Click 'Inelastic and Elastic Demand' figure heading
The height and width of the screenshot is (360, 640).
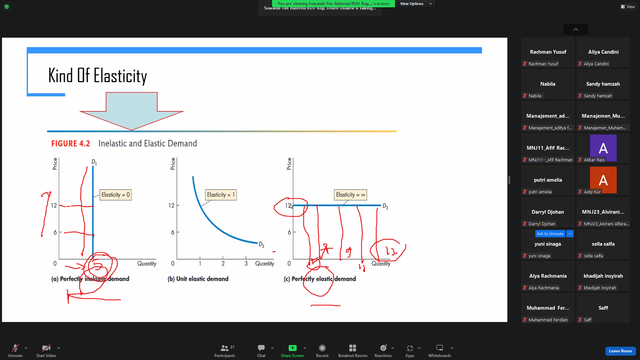pyautogui.click(x=148, y=144)
